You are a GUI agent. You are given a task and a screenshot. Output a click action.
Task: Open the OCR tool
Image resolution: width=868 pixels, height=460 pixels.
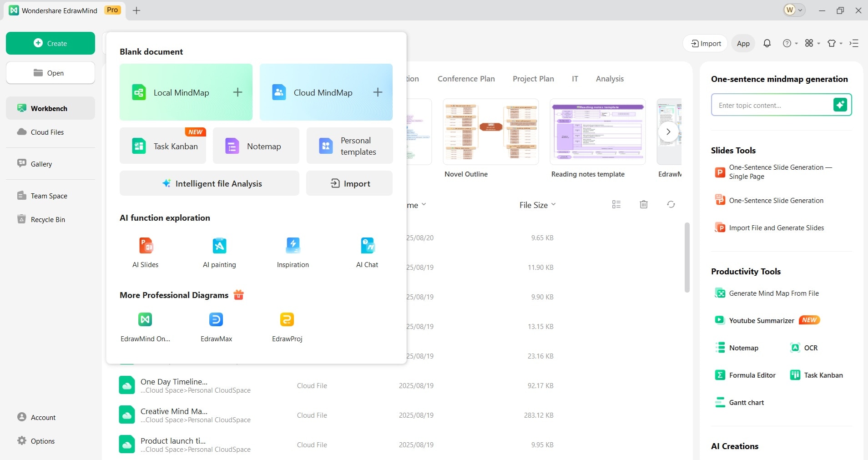click(804, 348)
